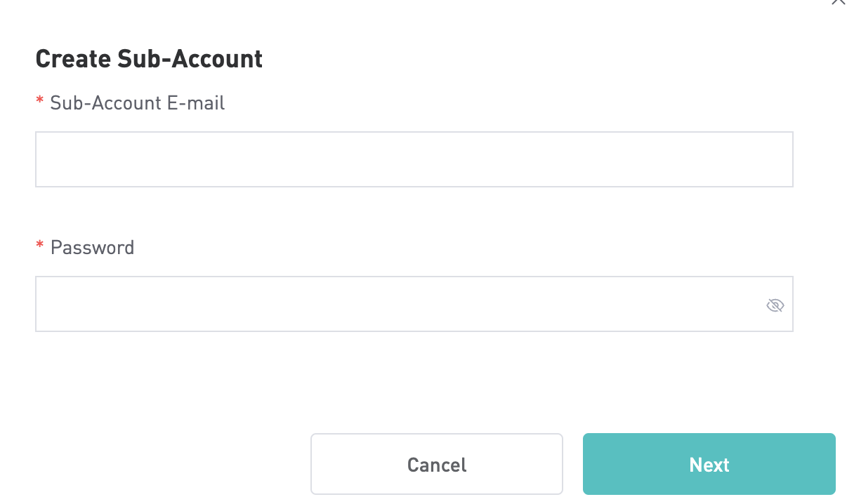The width and height of the screenshot is (847, 504).
Task: Click the Password field label
Action: pyautogui.click(x=92, y=248)
